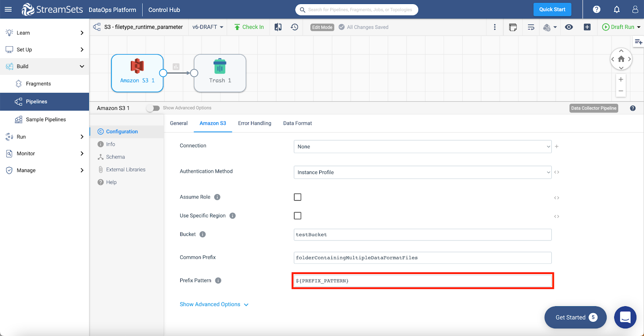Toggle expression mode for Authentication Method

557,172
